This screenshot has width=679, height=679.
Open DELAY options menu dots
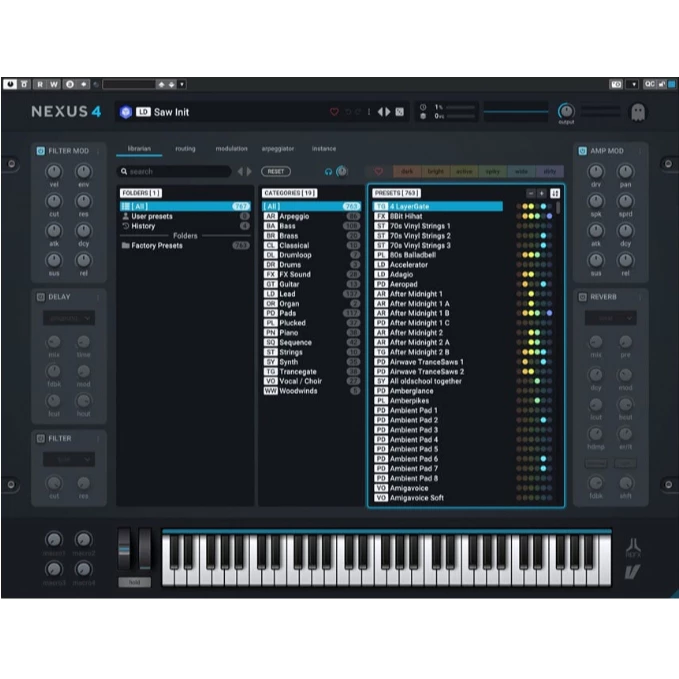point(98,297)
